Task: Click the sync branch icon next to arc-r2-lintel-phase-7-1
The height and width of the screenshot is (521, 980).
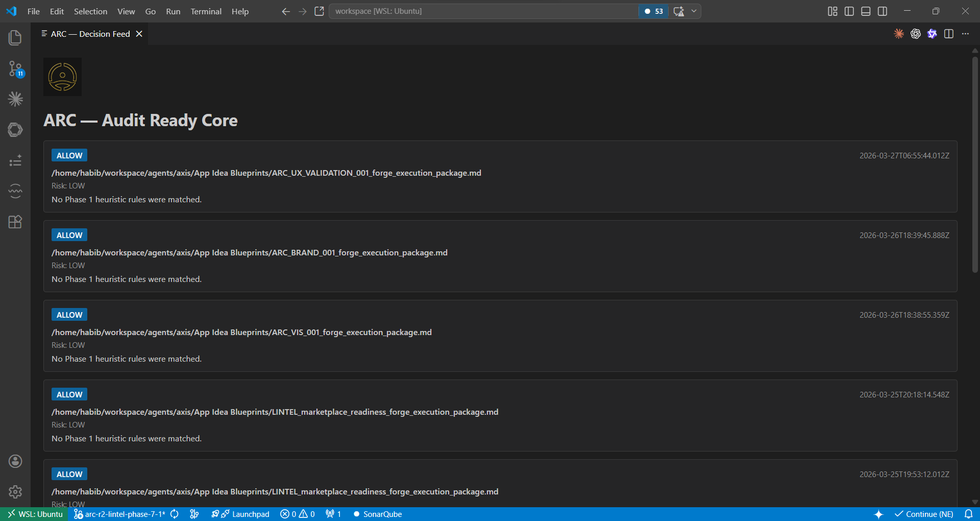Action: pyautogui.click(x=174, y=514)
